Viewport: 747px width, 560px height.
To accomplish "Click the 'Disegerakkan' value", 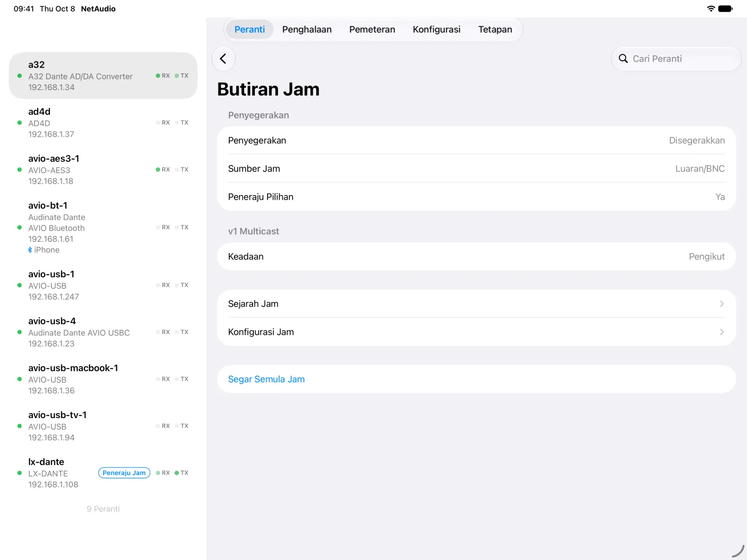I will (697, 140).
